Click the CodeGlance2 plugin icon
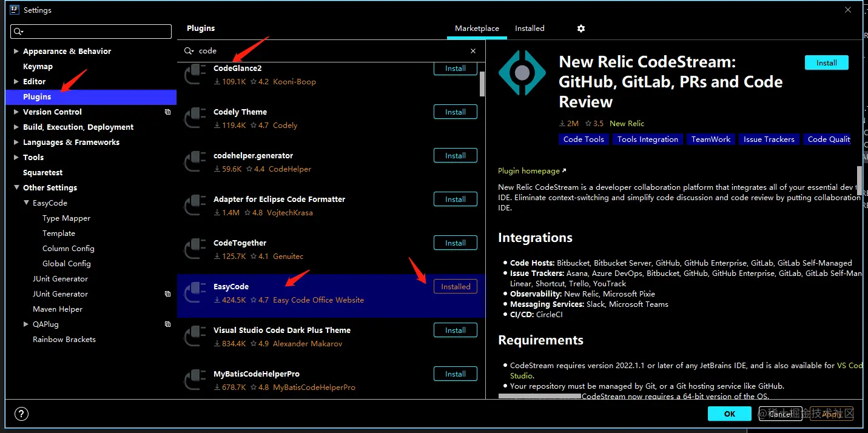This screenshot has height=433, width=868. [195, 74]
